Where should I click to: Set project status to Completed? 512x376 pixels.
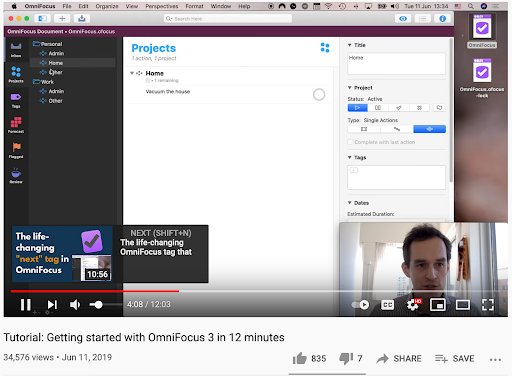(398, 108)
